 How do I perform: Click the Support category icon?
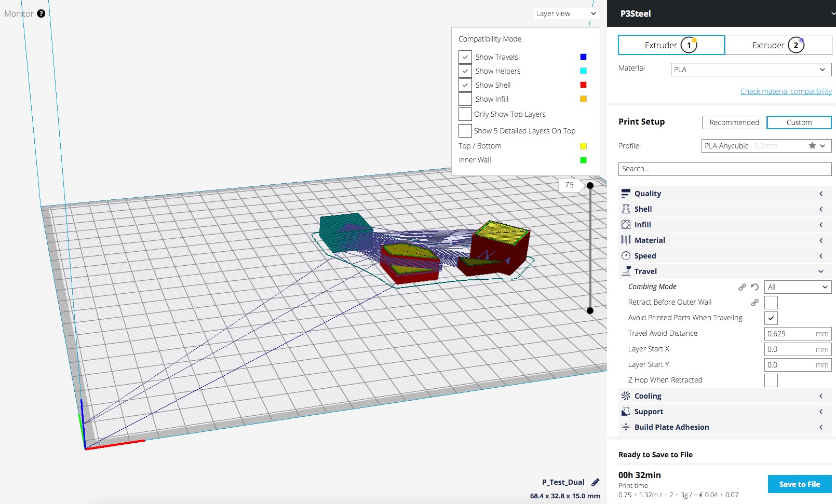coord(626,411)
